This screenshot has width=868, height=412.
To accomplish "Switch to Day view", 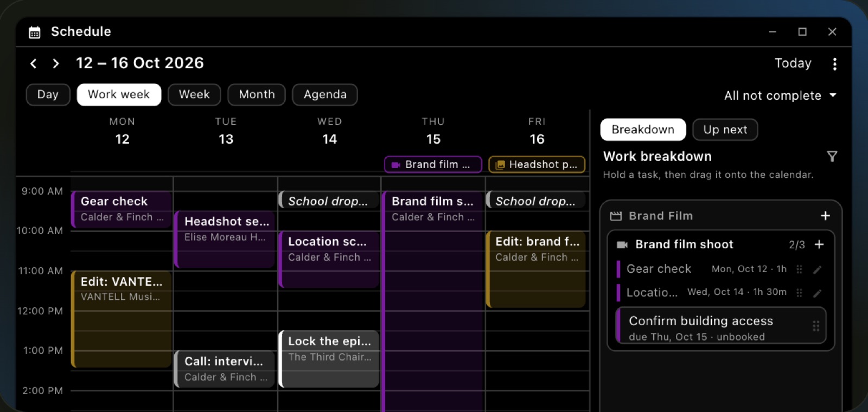I will [x=48, y=94].
